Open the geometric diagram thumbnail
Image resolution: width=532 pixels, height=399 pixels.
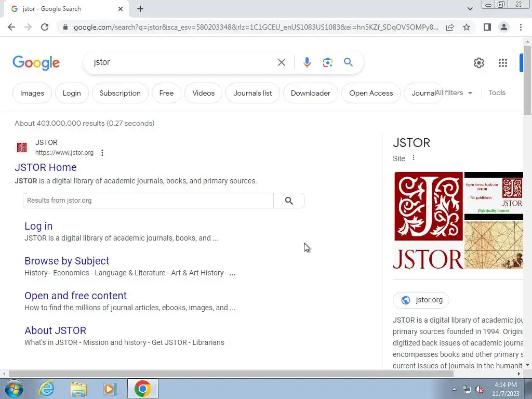point(494,245)
